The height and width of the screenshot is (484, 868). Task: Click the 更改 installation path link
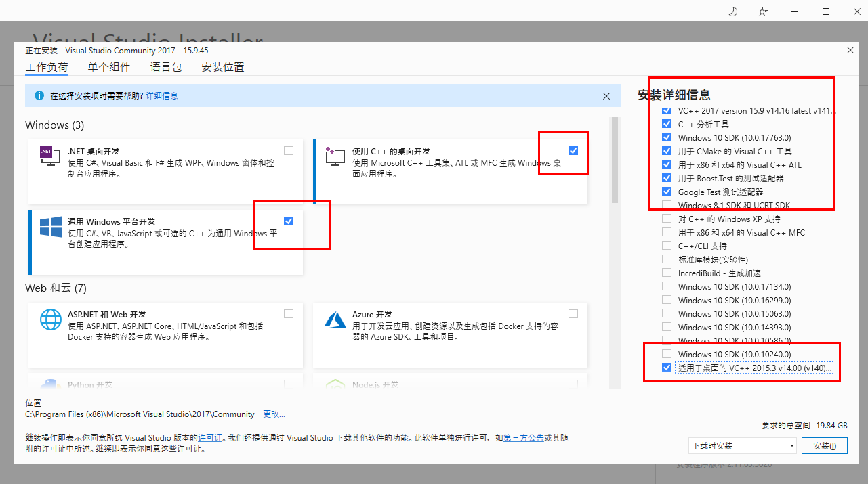(273, 414)
